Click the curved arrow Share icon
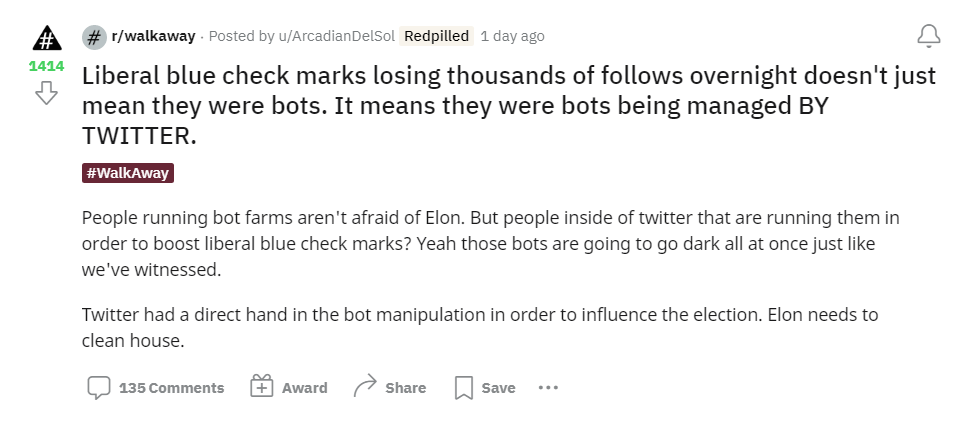 pos(365,386)
